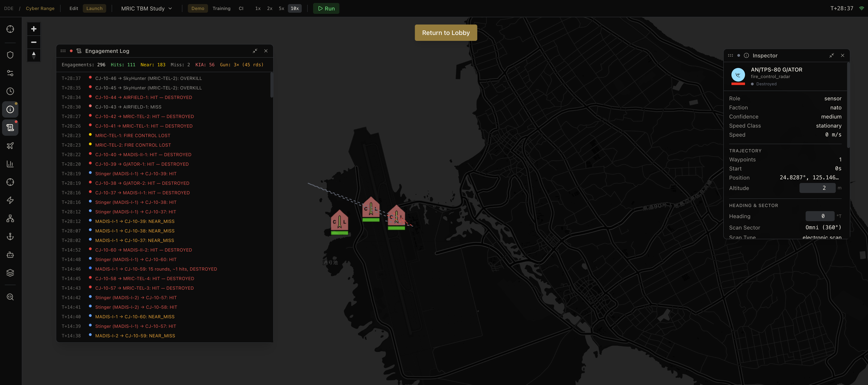The image size is (868, 385).
Task: Click the Run button
Action: tap(326, 8)
